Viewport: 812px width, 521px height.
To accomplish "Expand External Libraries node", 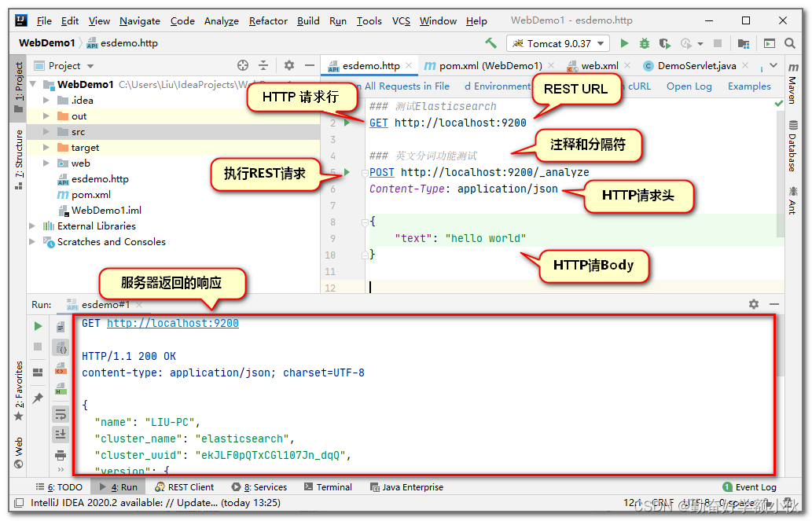I will point(32,226).
